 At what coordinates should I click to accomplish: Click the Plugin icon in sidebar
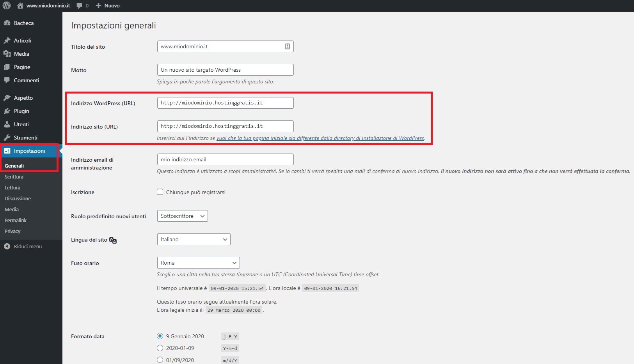click(x=7, y=111)
